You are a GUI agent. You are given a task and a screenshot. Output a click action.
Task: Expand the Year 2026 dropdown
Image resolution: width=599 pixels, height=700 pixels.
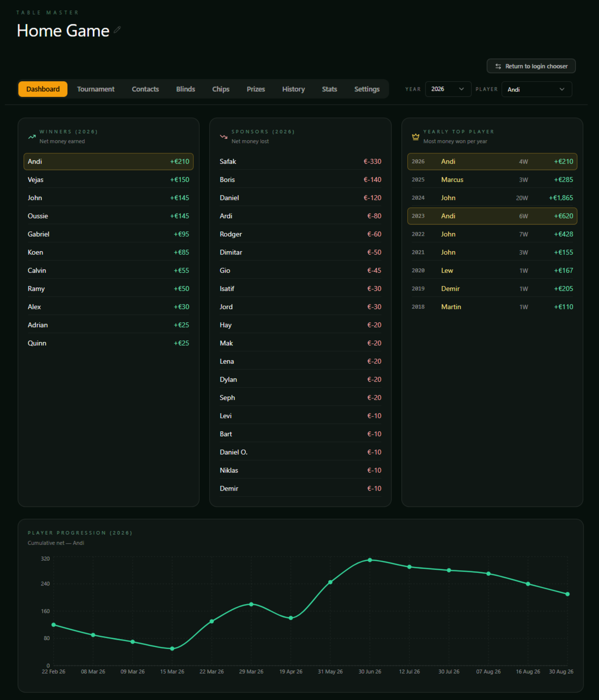[x=448, y=89]
